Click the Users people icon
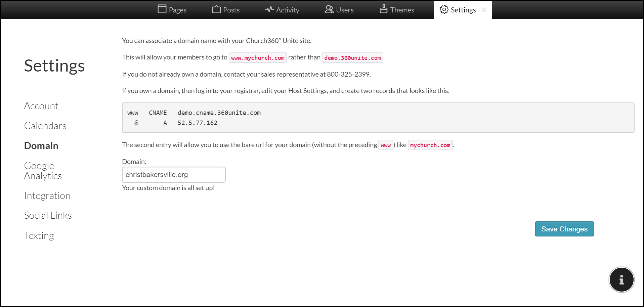 point(329,9)
